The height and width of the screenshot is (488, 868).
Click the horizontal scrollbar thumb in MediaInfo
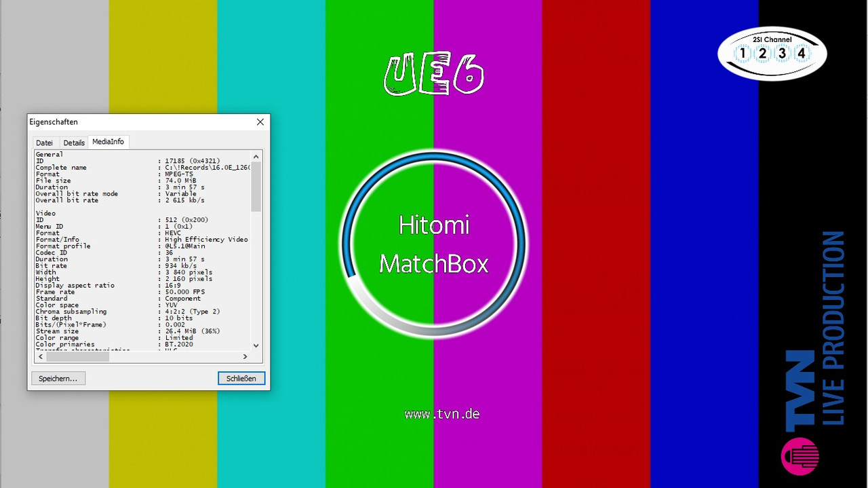click(77, 356)
